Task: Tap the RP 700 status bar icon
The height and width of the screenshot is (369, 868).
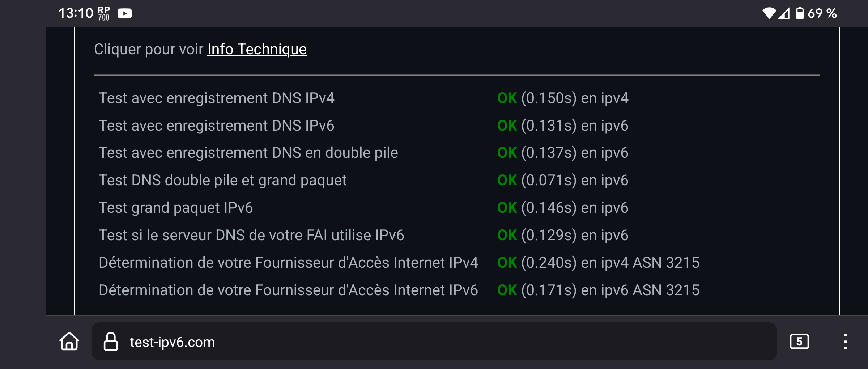Action: pos(104,13)
